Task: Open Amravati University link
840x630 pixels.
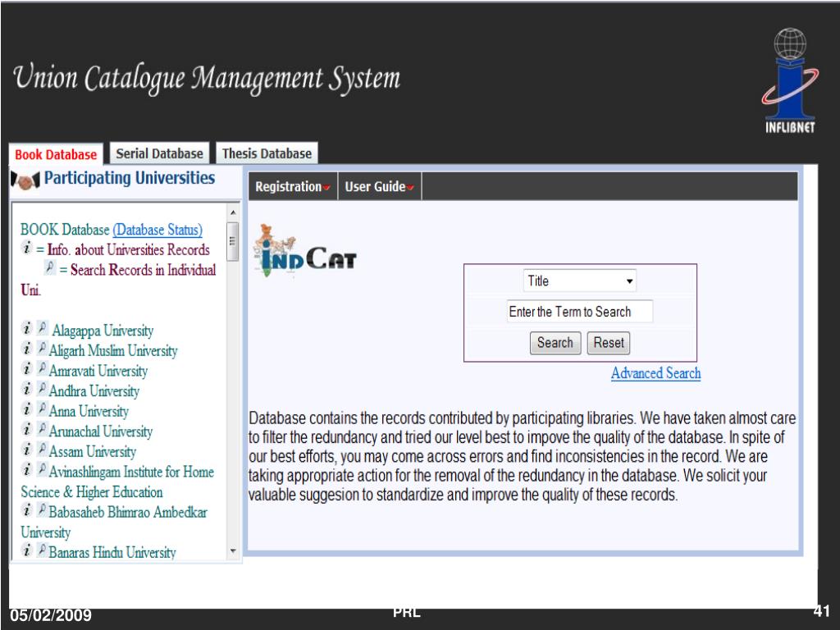Action: tap(98, 371)
